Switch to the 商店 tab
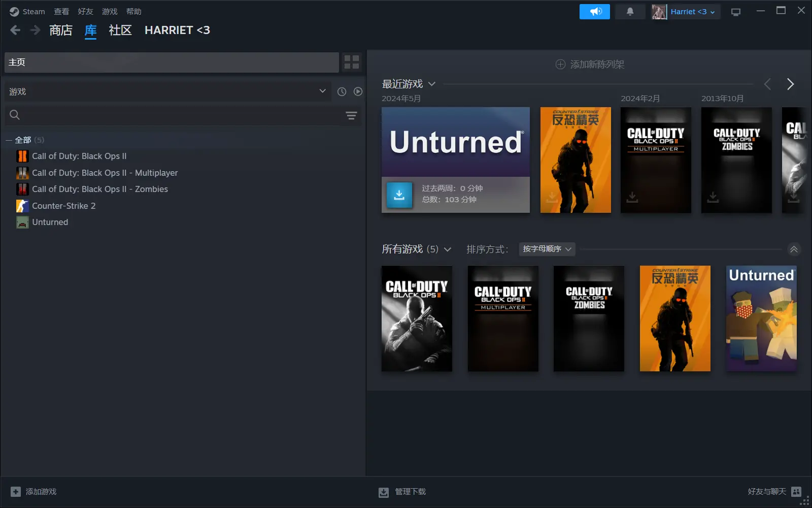Screen dimensions: 812x508 coord(61,30)
